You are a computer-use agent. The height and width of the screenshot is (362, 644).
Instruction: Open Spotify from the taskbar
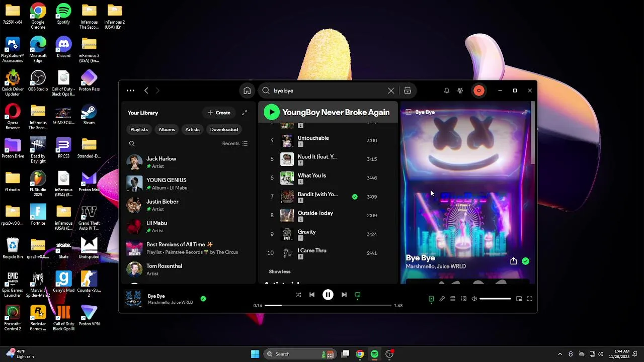[375, 354]
